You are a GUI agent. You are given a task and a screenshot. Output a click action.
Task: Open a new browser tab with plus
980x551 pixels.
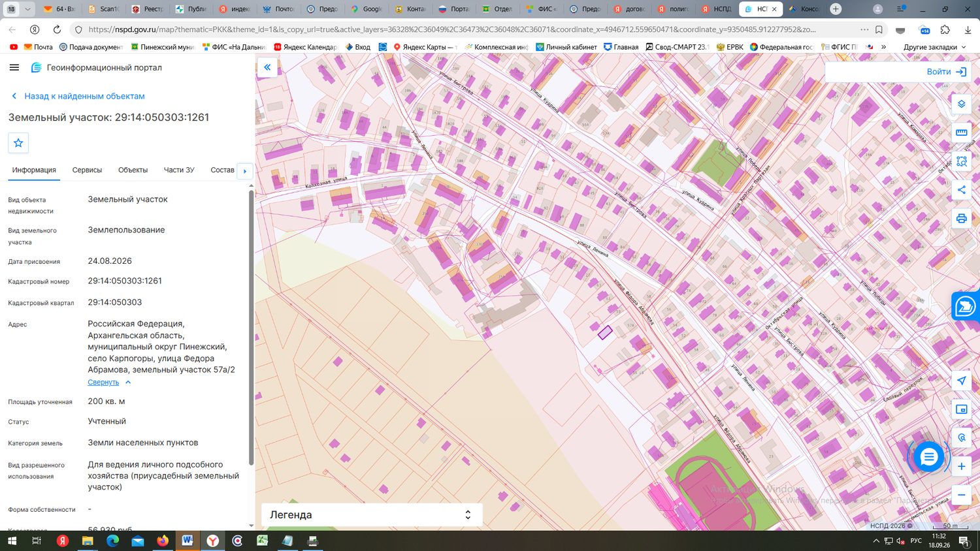click(x=836, y=9)
